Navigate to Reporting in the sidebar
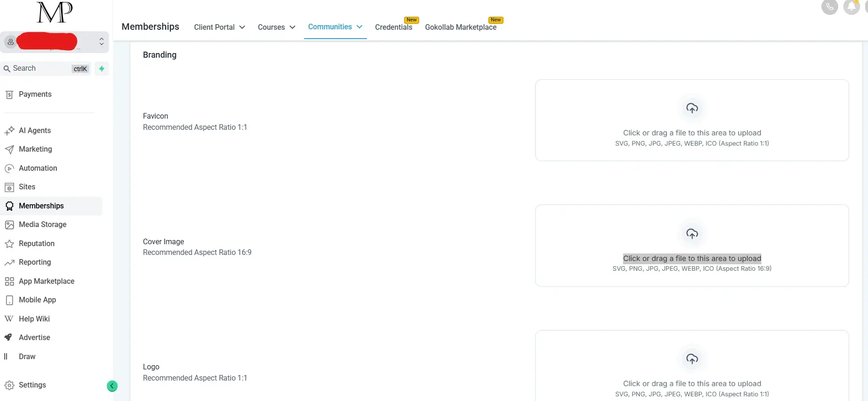Image resolution: width=868 pixels, height=401 pixels. click(35, 262)
